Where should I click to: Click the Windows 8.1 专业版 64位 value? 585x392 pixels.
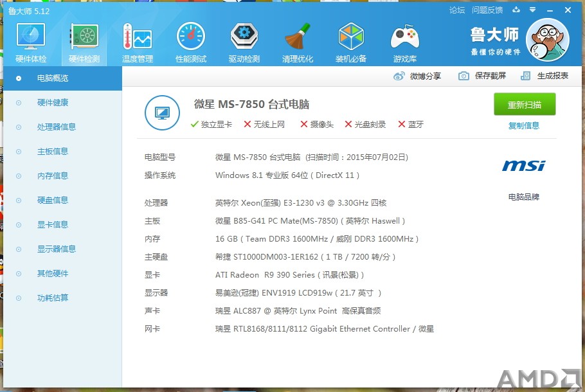tap(287, 175)
